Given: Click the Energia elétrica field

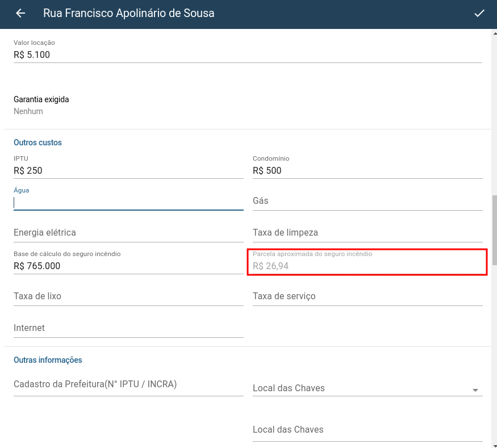Looking at the screenshot, I should click(128, 233).
